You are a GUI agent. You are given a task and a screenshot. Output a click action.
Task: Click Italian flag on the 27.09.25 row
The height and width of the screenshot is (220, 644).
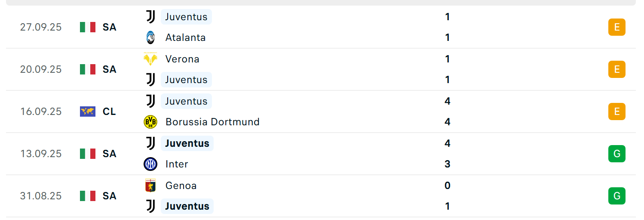click(88, 27)
